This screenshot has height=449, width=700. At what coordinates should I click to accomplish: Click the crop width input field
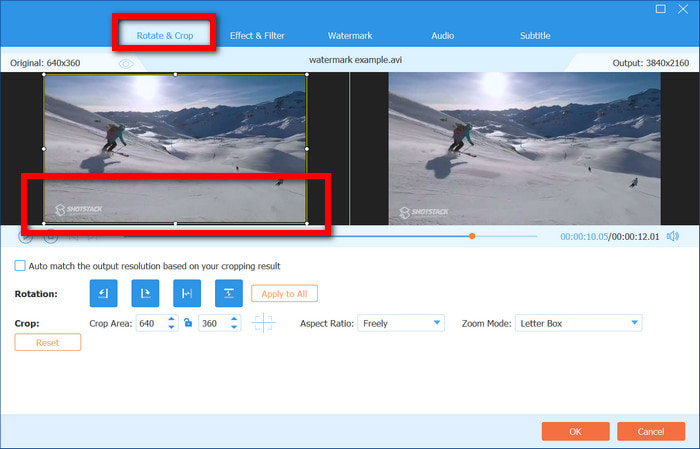[152, 323]
